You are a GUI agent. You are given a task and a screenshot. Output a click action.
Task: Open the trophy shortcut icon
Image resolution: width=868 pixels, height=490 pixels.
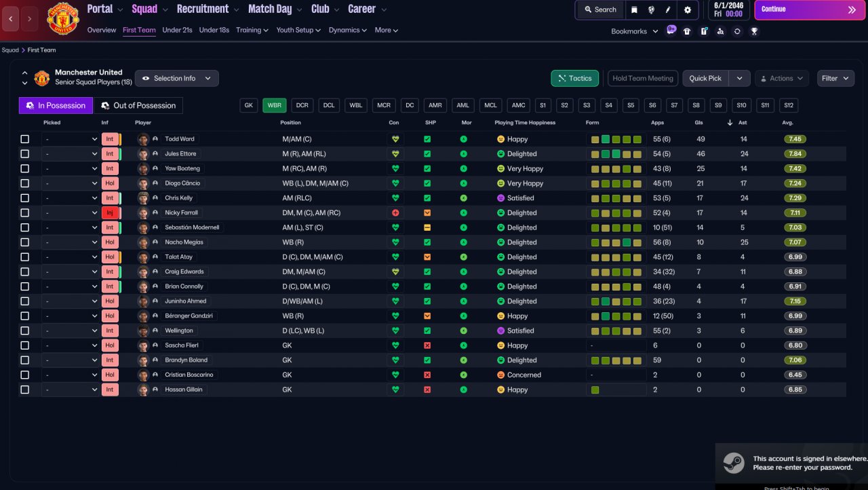coord(754,31)
